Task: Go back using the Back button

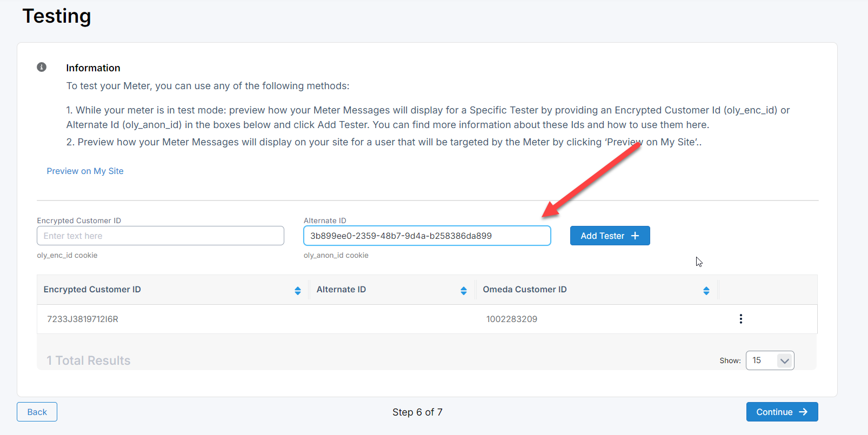Action: click(x=37, y=412)
